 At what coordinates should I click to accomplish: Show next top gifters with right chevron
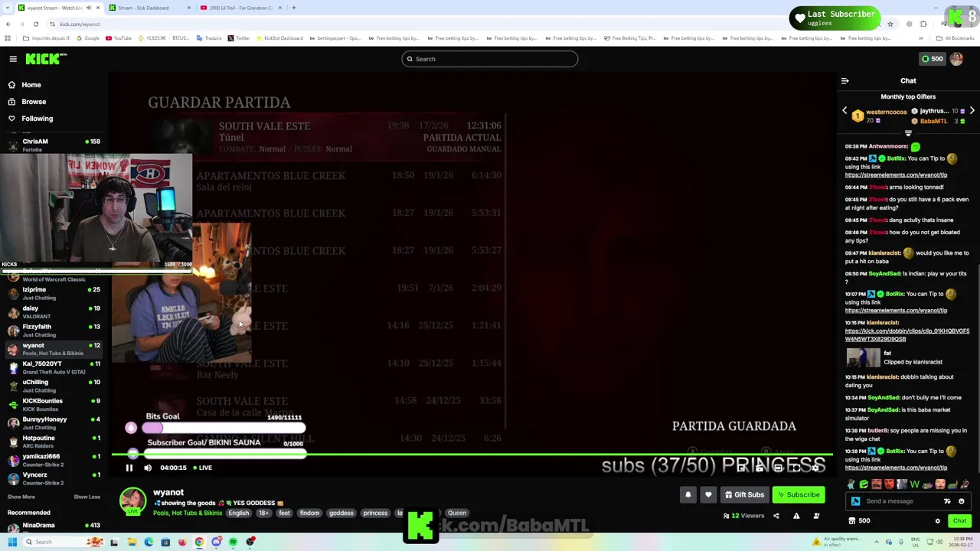pos(972,111)
